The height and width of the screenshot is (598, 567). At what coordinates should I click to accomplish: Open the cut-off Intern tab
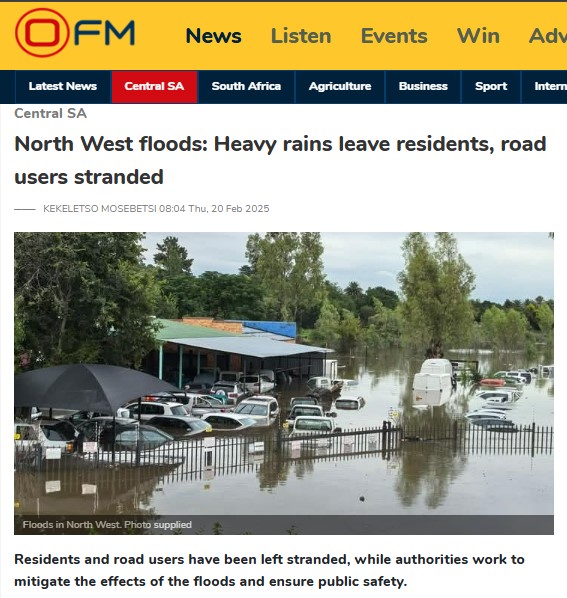545,87
